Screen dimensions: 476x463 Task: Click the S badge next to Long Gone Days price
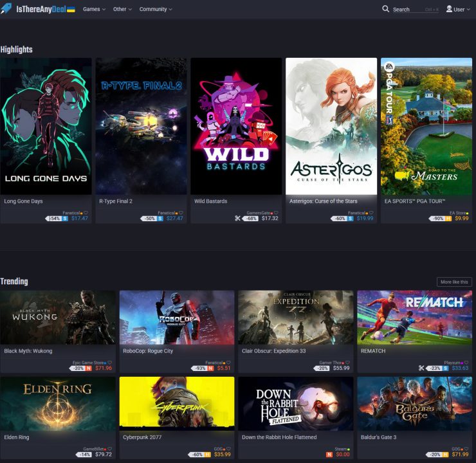(65, 219)
